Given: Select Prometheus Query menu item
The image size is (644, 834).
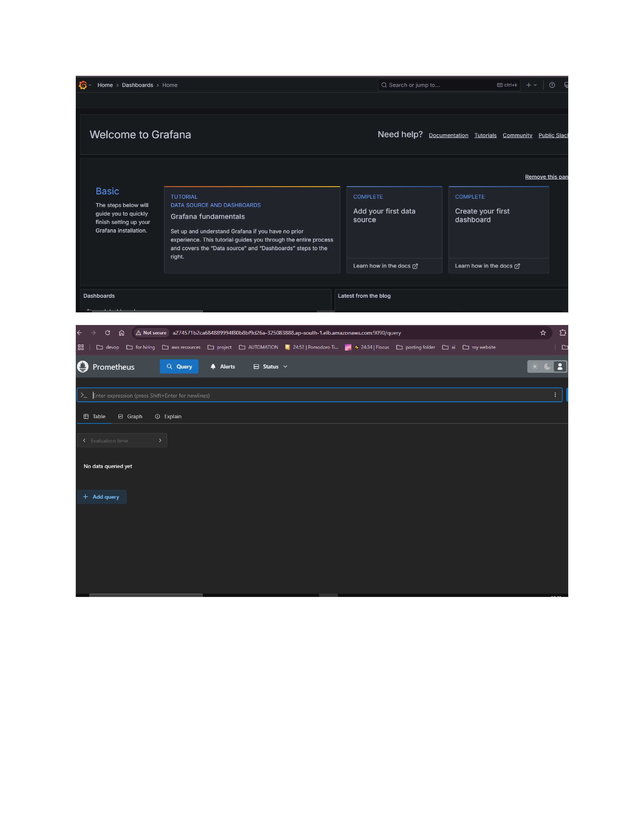Looking at the screenshot, I should coord(179,367).
